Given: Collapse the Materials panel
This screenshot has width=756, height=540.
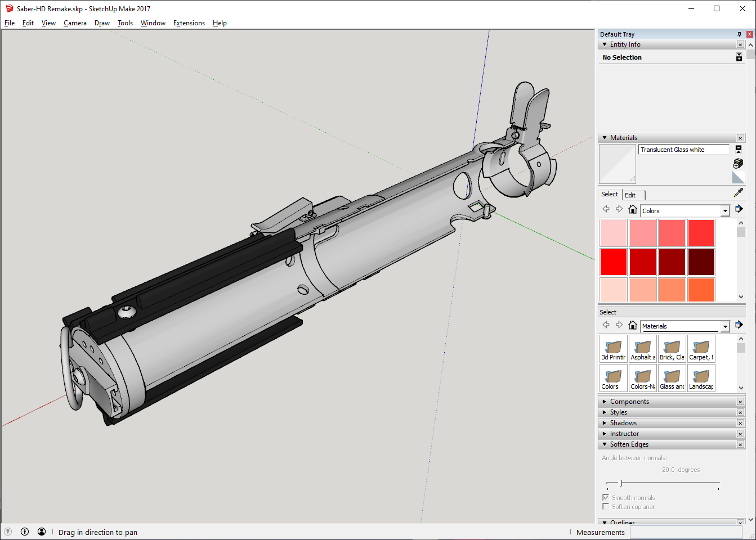Looking at the screenshot, I should tap(605, 138).
